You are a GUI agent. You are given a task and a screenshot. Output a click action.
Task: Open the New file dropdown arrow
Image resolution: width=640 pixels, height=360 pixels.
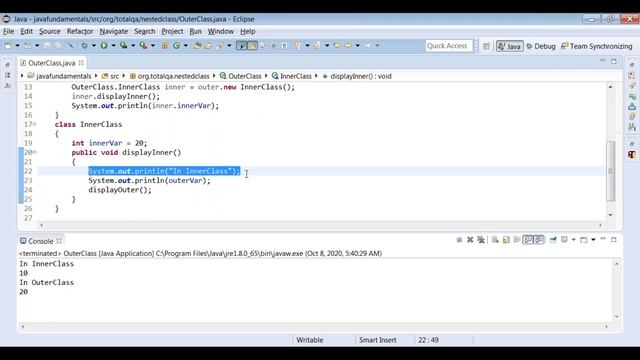pos(18,46)
